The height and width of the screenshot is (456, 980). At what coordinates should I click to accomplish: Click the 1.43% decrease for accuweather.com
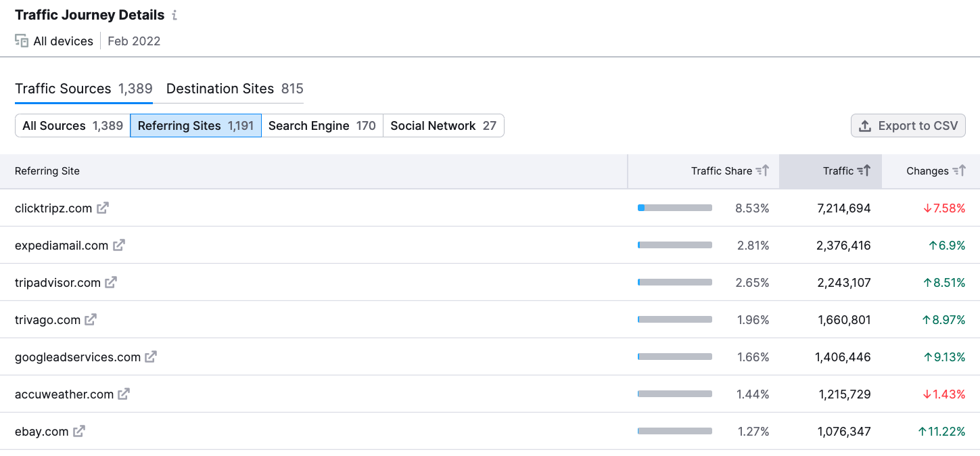(x=944, y=394)
